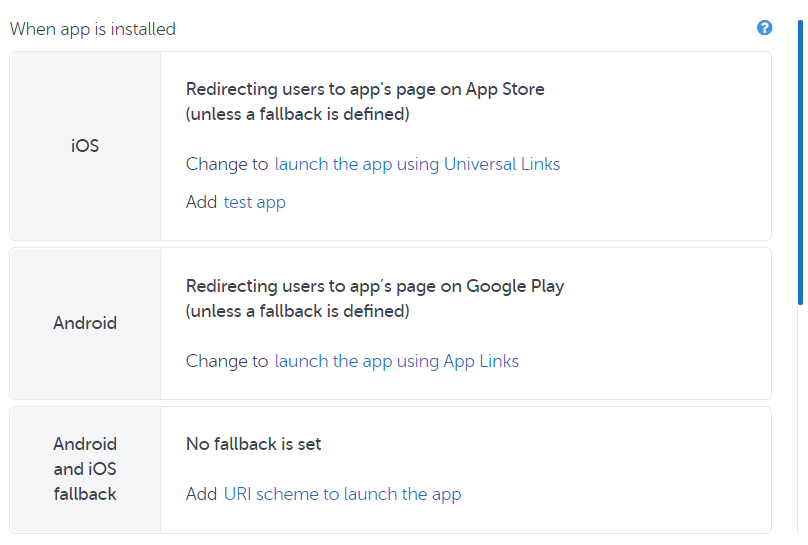The width and height of the screenshot is (808, 545).
Task: Select the 'Android and iOS fallback' label cell
Action: (x=85, y=469)
